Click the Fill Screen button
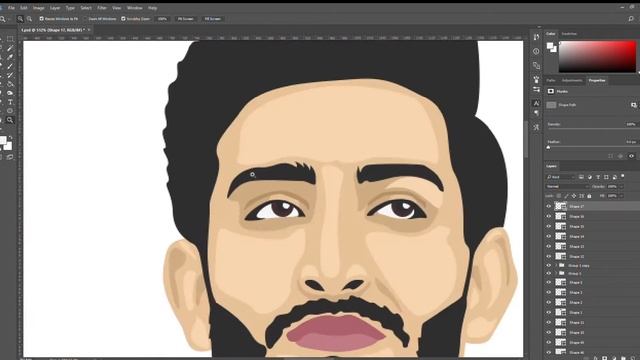 click(x=213, y=19)
